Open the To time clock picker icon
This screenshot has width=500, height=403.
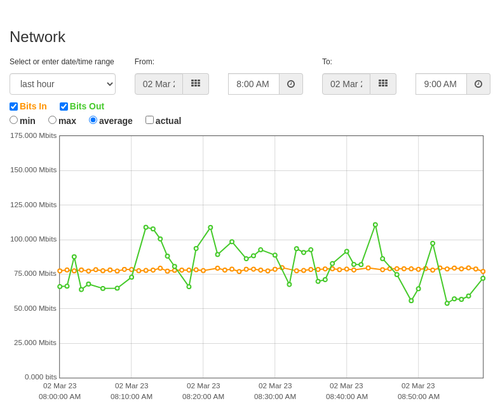pos(478,84)
